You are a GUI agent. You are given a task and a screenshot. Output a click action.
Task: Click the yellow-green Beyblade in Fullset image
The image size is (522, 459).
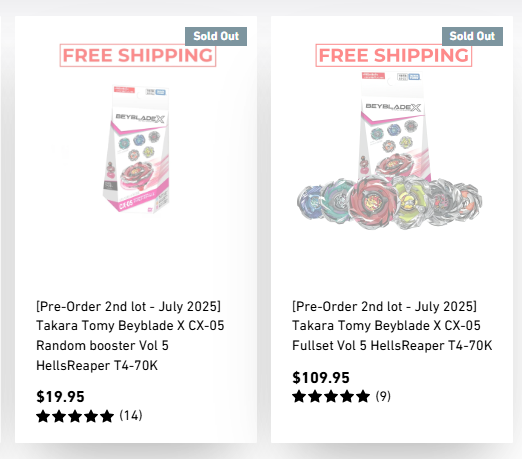point(411,202)
